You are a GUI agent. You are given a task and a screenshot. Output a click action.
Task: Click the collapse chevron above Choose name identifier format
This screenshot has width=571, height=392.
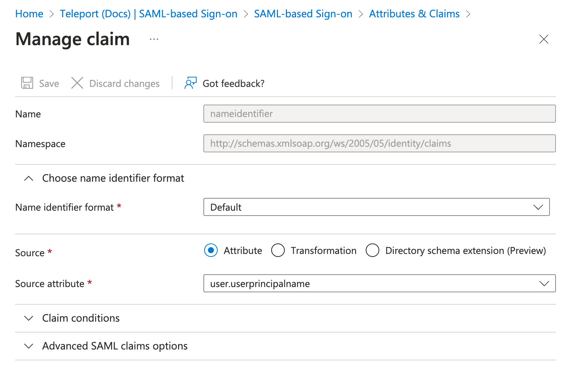(28, 178)
